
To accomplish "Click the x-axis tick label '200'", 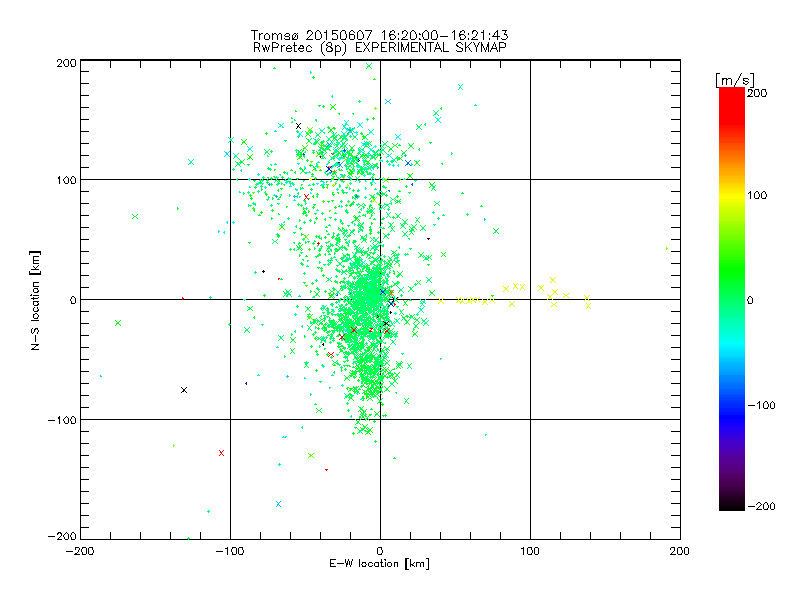I will (680, 551).
